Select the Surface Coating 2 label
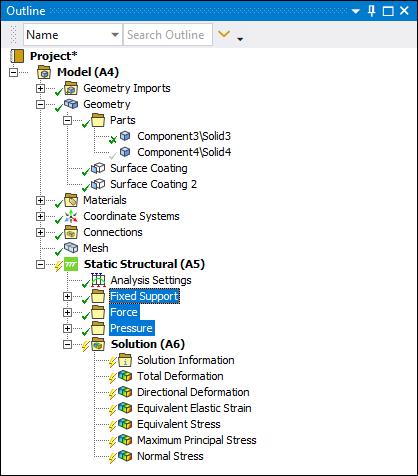 [x=153, y=184]
